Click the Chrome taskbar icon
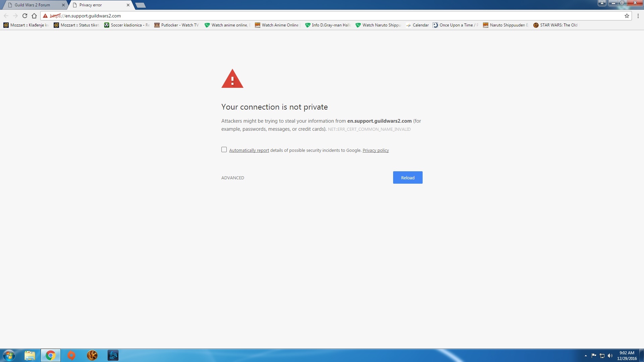This screenshot has width=644, height=362. (51, 355)
